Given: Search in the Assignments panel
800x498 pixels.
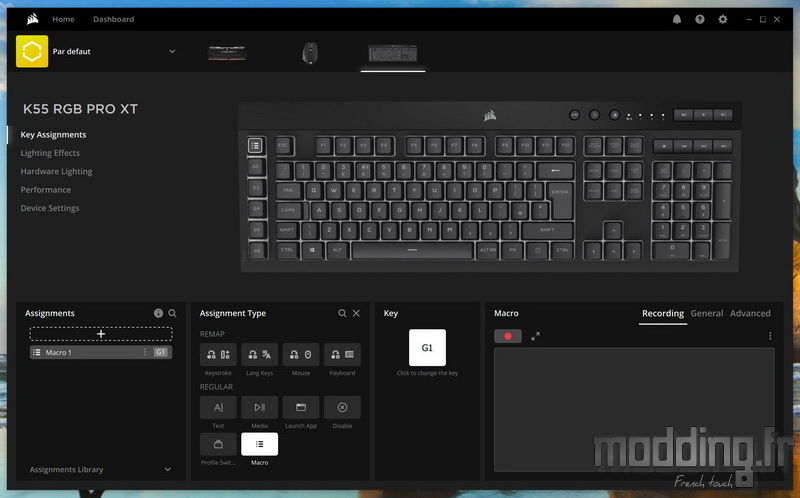Looking at the screenshot, I should pos(172,313).
